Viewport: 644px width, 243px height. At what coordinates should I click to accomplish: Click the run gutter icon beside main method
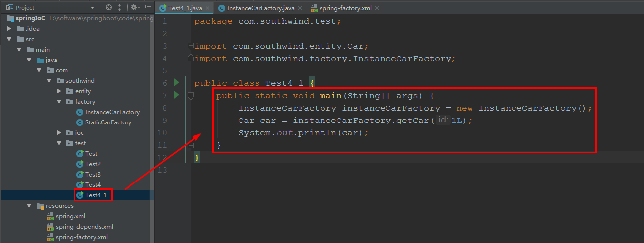click(176, 95)
